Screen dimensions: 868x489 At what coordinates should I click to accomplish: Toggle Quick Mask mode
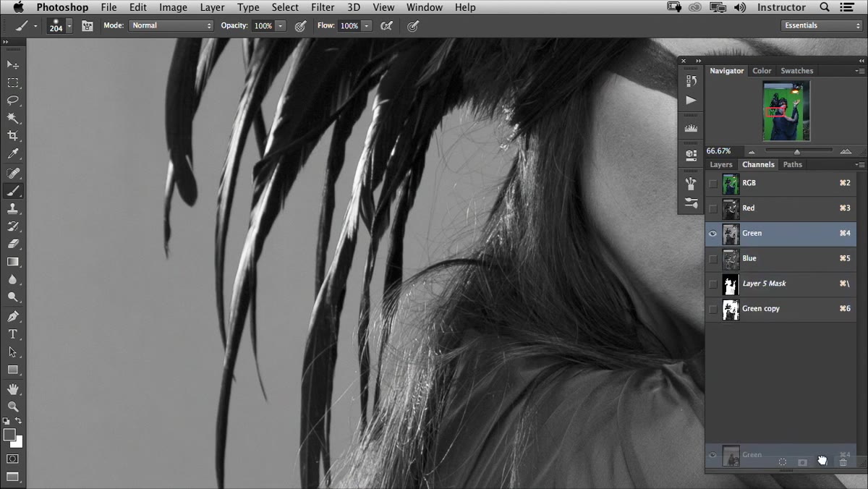tap(13, 459)
